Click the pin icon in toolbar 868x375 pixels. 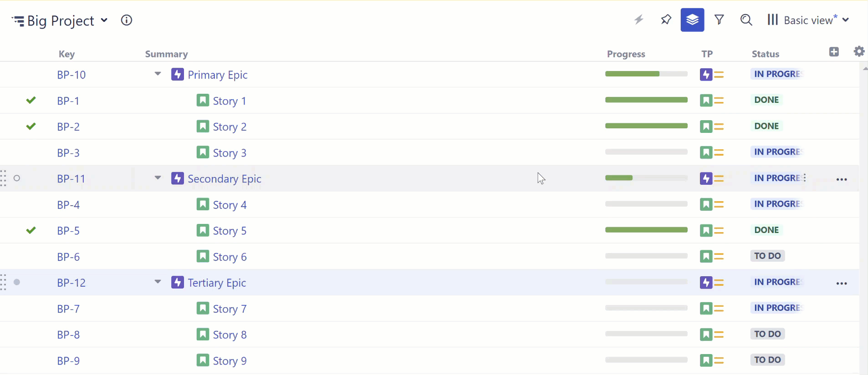[666, 20]
